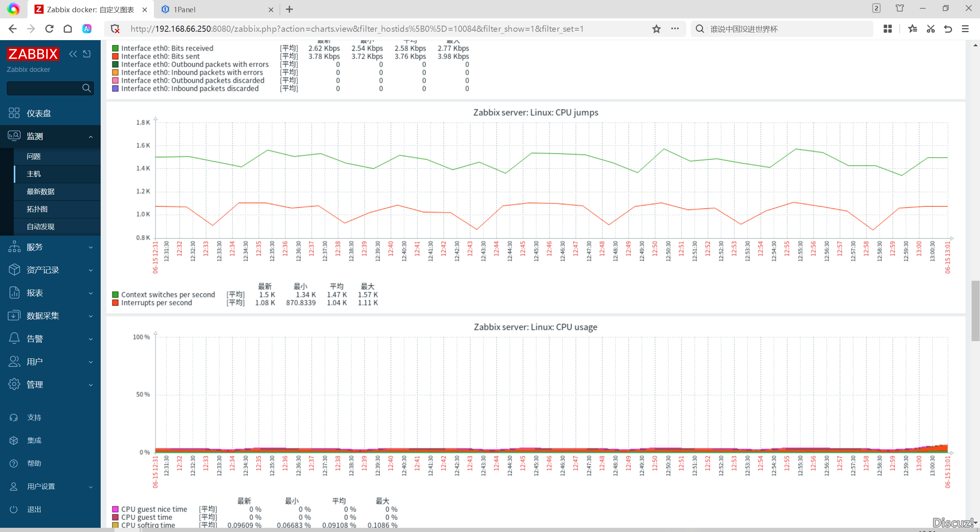980x532 pixels.
Task: Expand the 告警 menu section chevron
Action: pyautogui.click(x=91, y=339)
